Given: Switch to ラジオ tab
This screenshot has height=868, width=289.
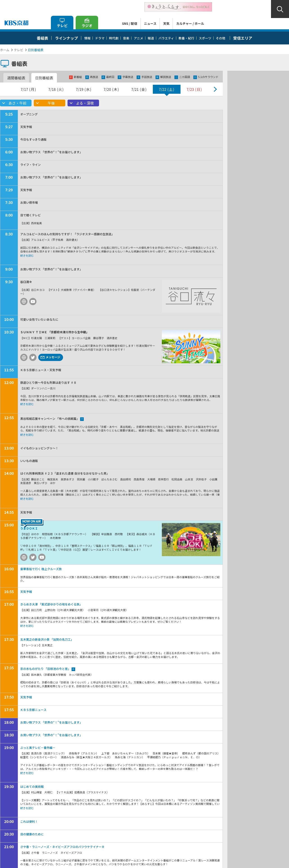Looking at the screenshot, I should click(x=87, y=23).
